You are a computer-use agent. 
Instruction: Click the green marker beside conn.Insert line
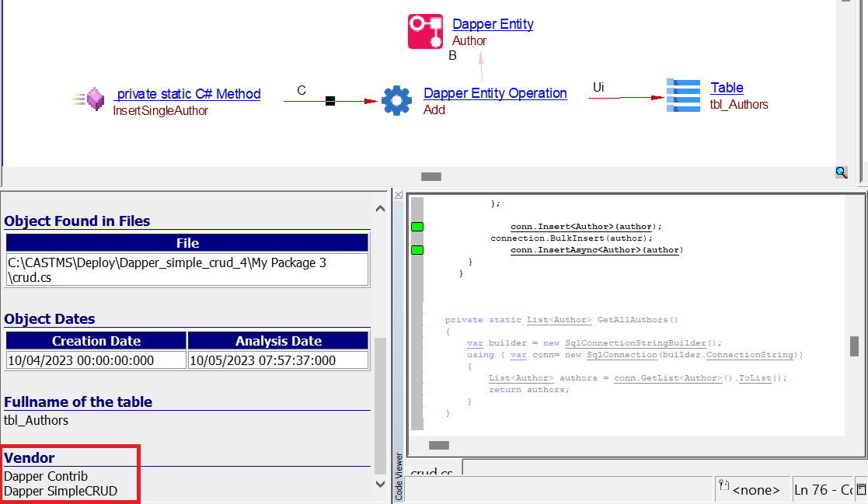(x=417, y=227)
